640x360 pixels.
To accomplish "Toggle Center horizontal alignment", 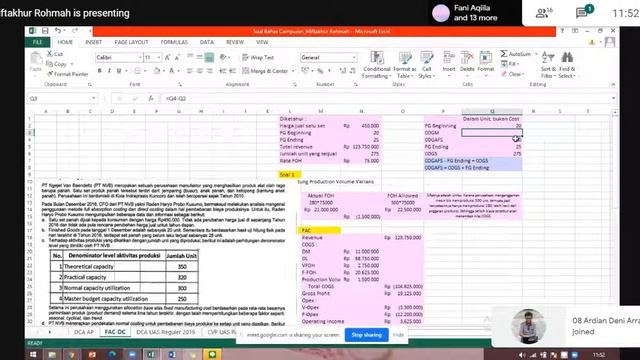I will [x=200, y=71].
